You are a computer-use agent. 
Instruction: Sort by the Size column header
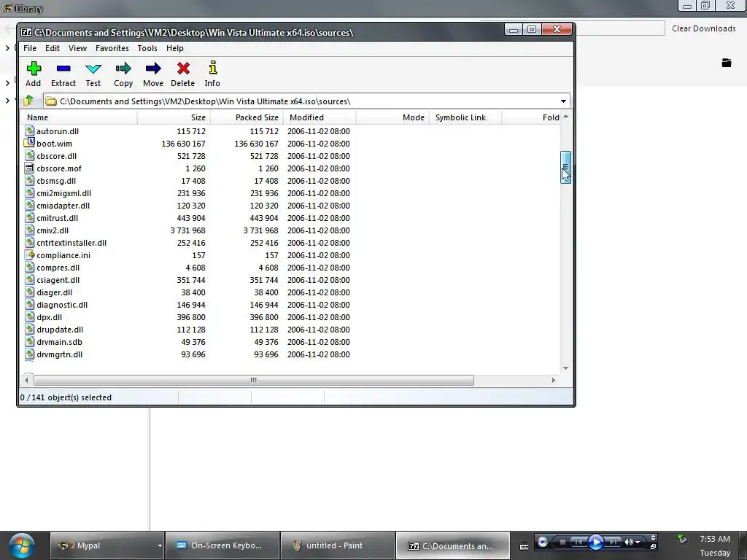pos(174,117)
